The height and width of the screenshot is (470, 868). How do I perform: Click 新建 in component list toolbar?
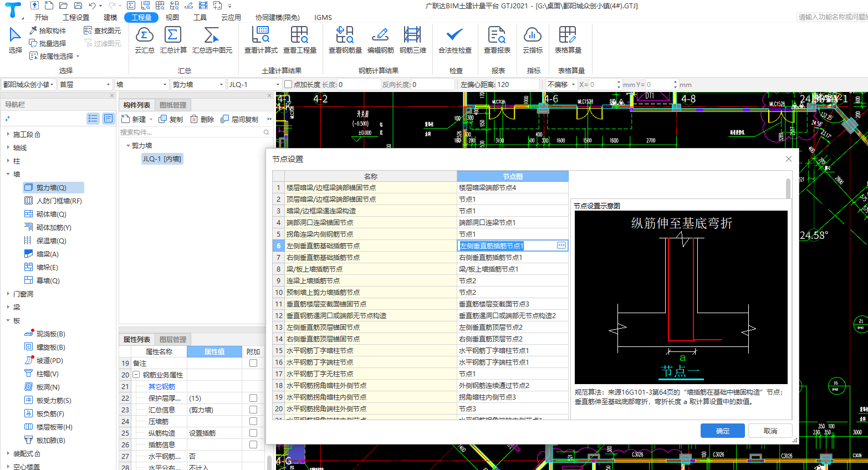pos(134,119)
